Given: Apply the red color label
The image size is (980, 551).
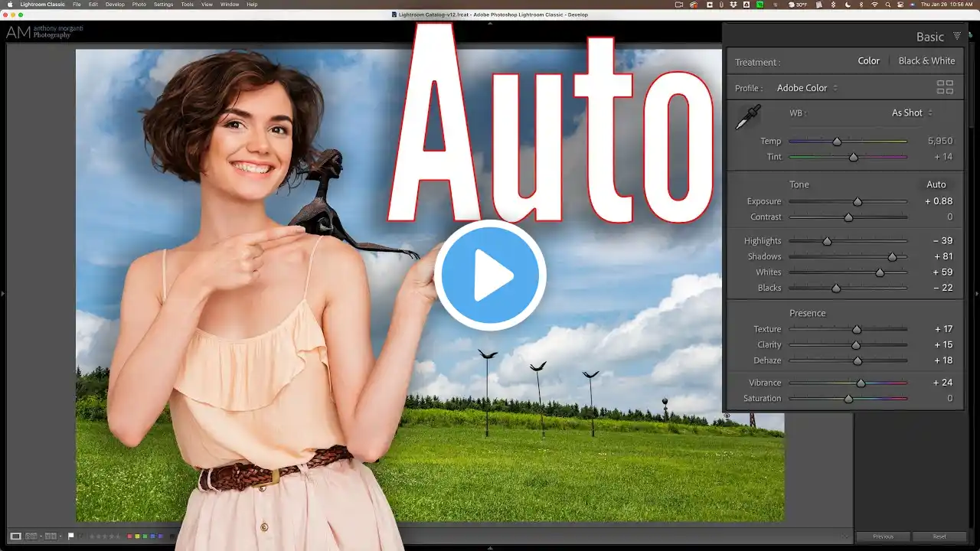Looking at the screenshot, I should [x=129, y=536].
